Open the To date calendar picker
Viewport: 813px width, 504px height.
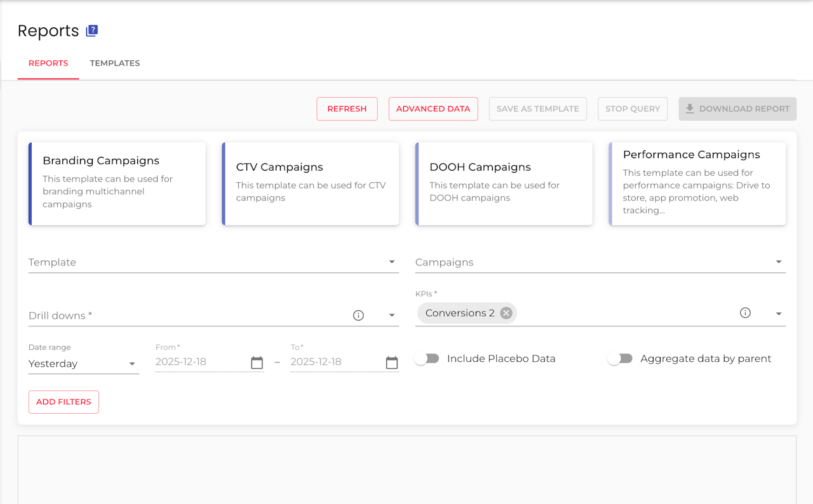click(392, 362)
